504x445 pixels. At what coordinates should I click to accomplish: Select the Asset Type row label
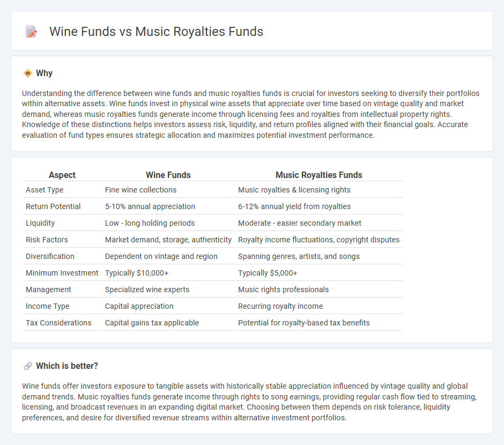click(x=45, y=190)
